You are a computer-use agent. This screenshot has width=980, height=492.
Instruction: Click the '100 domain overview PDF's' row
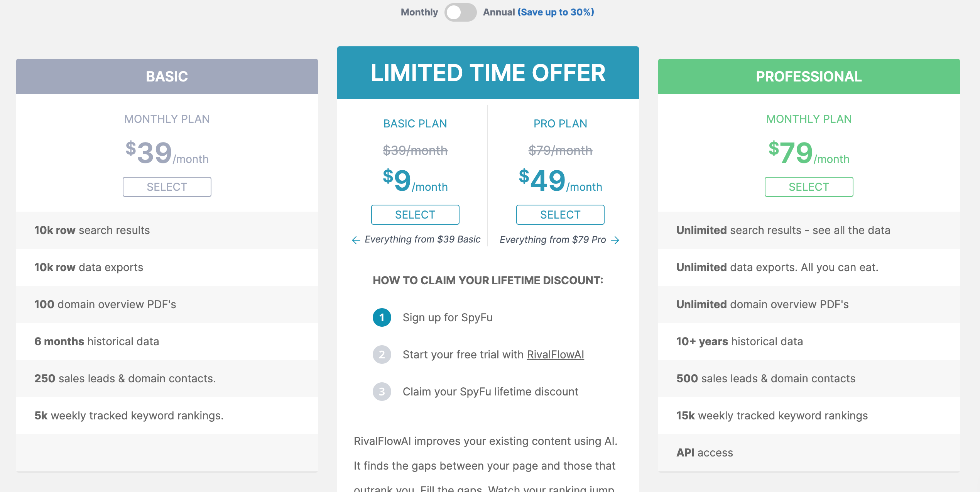167,304
